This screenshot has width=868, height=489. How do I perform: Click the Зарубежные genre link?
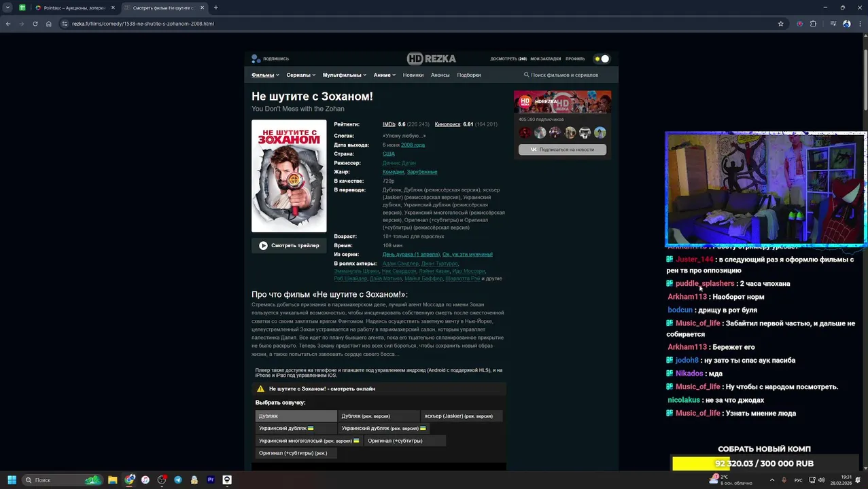[x=422, y=172]
